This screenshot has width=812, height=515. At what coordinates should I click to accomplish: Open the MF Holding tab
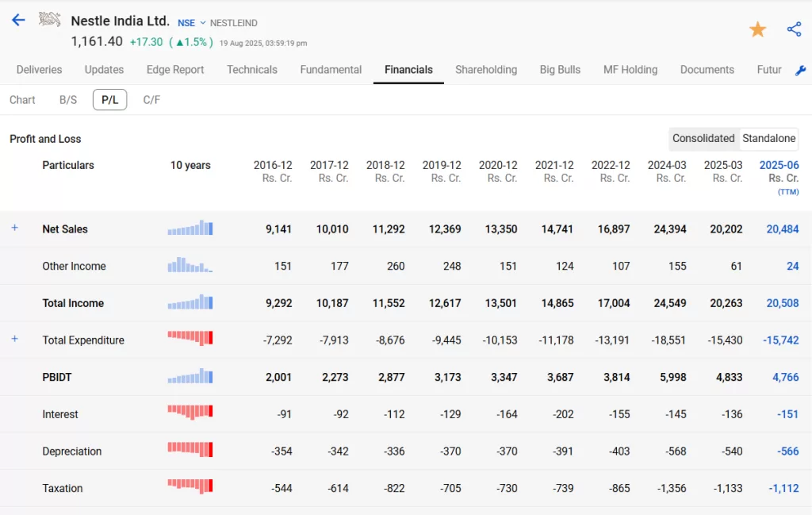click(630, 69)
